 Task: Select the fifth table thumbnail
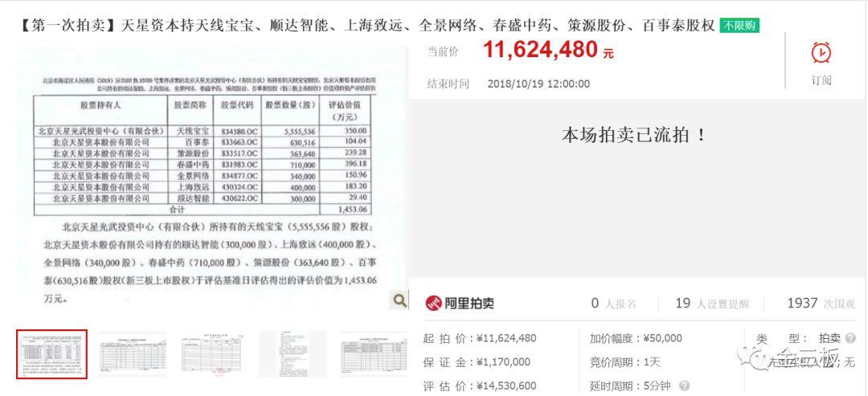tap(373, 354)
